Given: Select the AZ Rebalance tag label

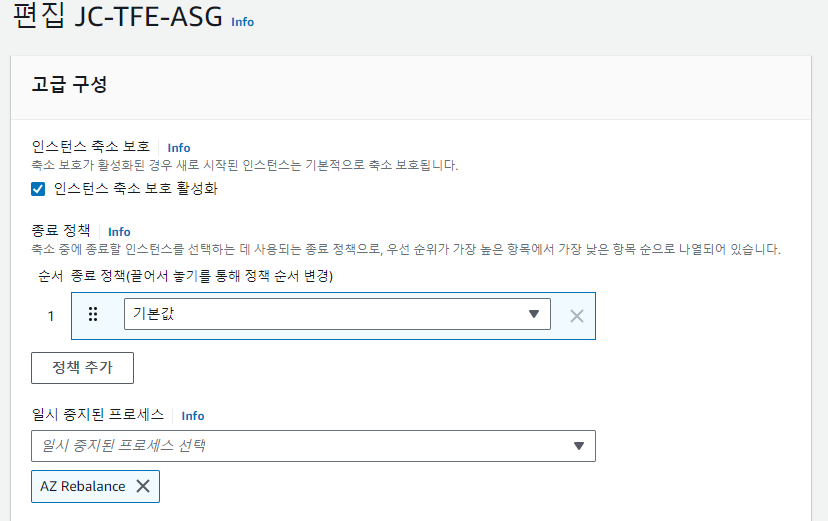Looking at the screenshot, I should (x=83, y=486).
